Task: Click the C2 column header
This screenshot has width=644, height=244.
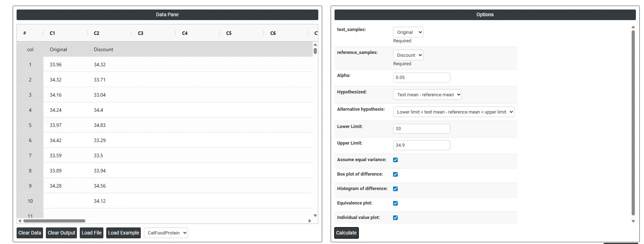Action: pos(109,33)
